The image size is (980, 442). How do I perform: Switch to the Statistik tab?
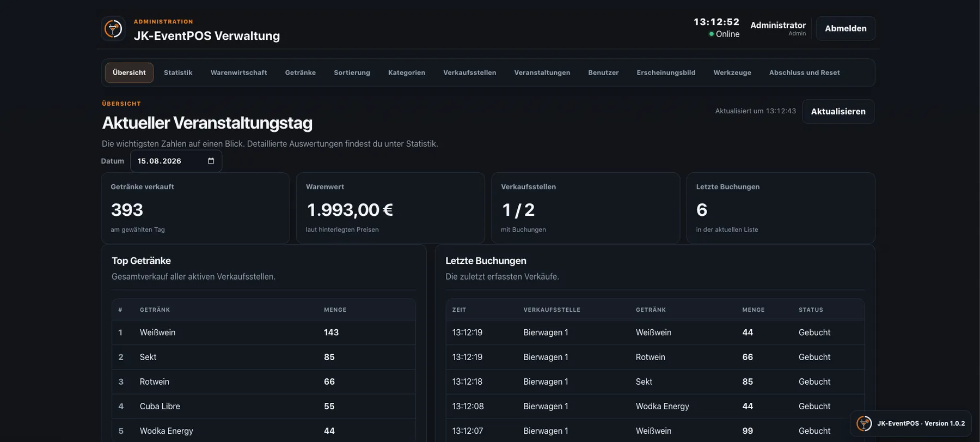178,72
